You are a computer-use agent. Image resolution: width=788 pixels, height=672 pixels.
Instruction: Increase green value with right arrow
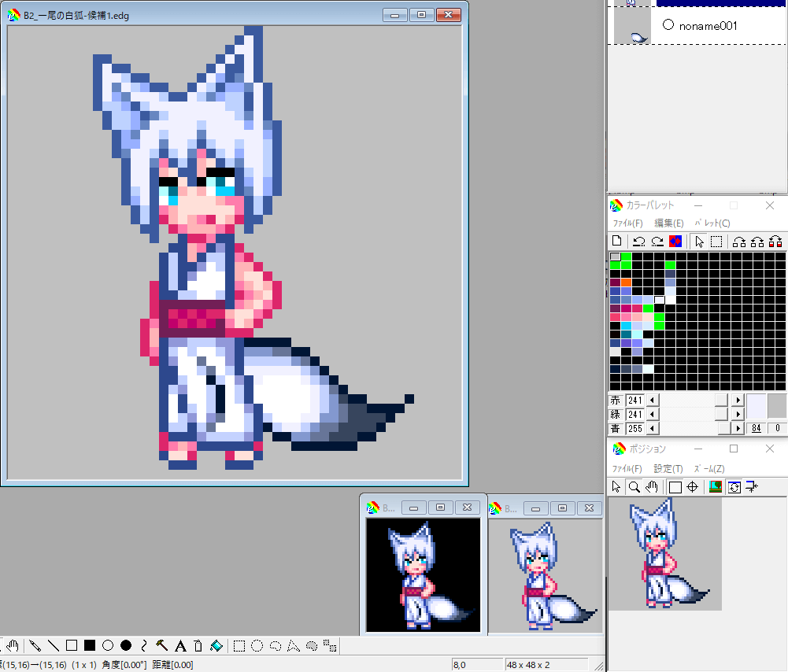[x=738, y=415]
